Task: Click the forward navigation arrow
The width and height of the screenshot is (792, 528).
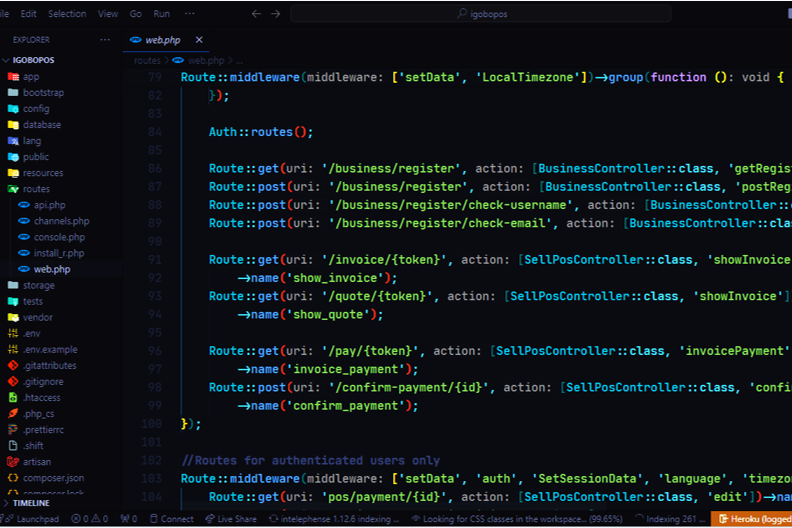Action: point(276,14)
